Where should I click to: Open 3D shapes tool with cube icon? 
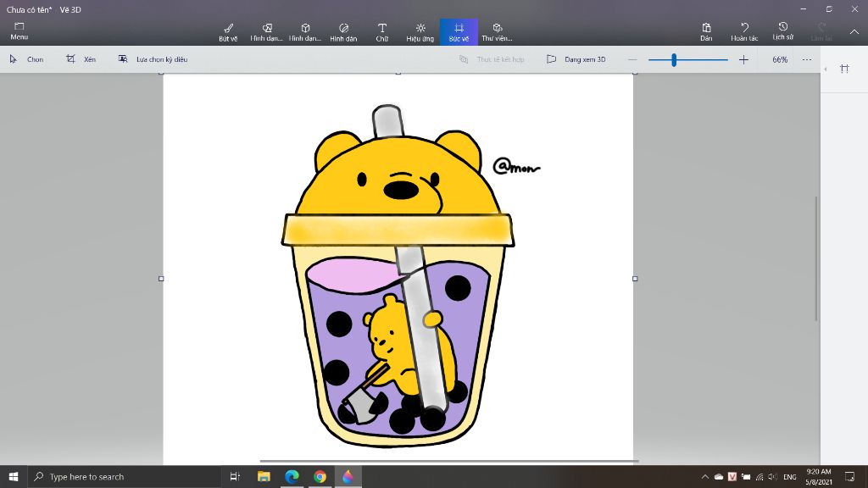(x=305, y=32)
